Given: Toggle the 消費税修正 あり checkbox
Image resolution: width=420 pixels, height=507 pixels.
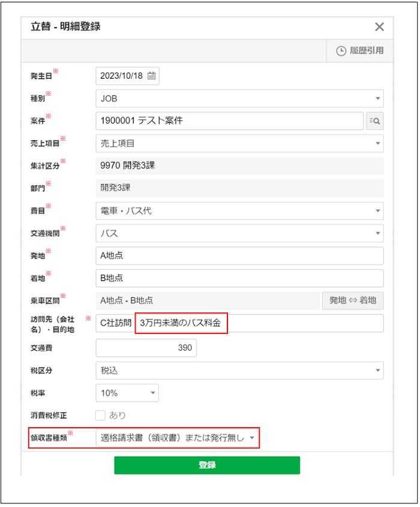Looking at the screenshot, I should coord(101,415).
